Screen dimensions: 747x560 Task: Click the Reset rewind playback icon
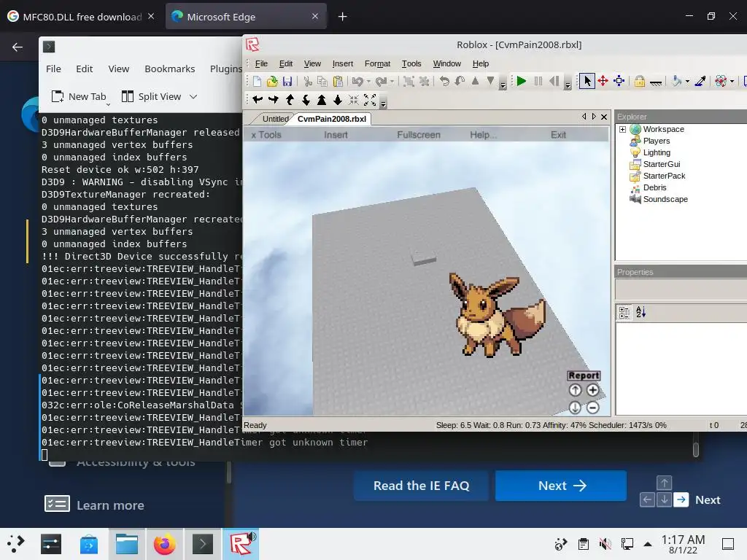point(554,81)
